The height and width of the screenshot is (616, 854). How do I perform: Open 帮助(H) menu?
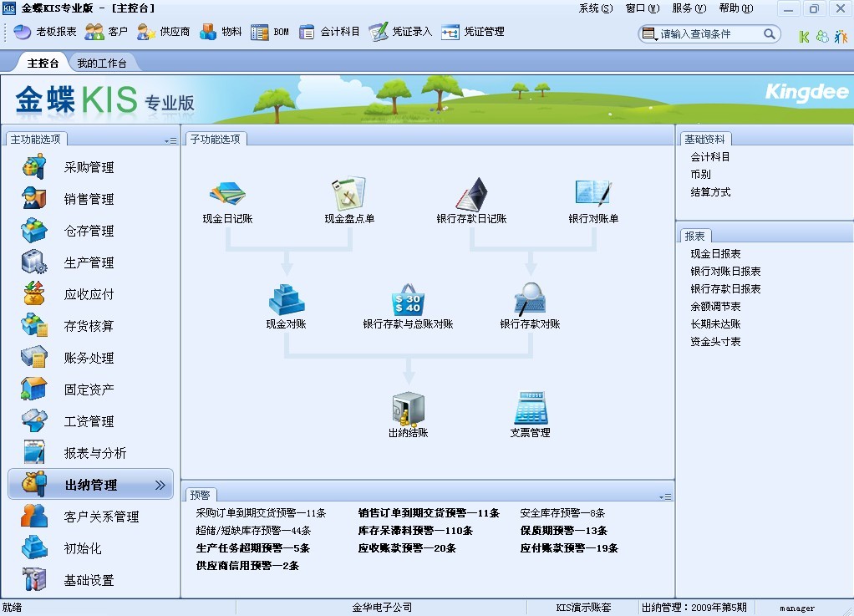736,8
